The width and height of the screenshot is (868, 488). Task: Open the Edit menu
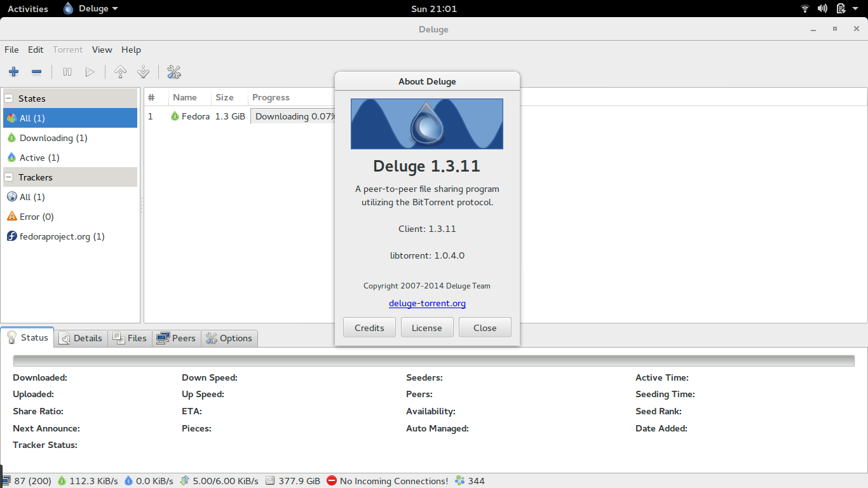pyautogui.click(x=36, y=50)
